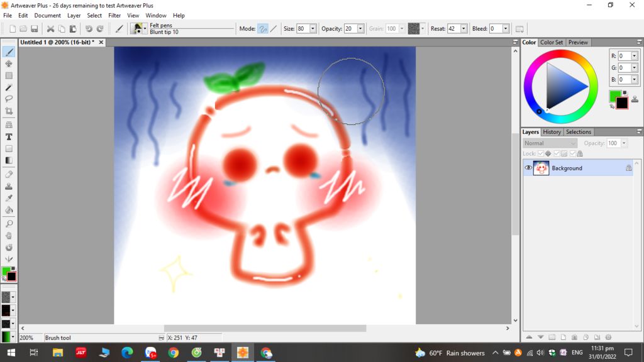Click the Size input field
644x362 pixels.
303,29
